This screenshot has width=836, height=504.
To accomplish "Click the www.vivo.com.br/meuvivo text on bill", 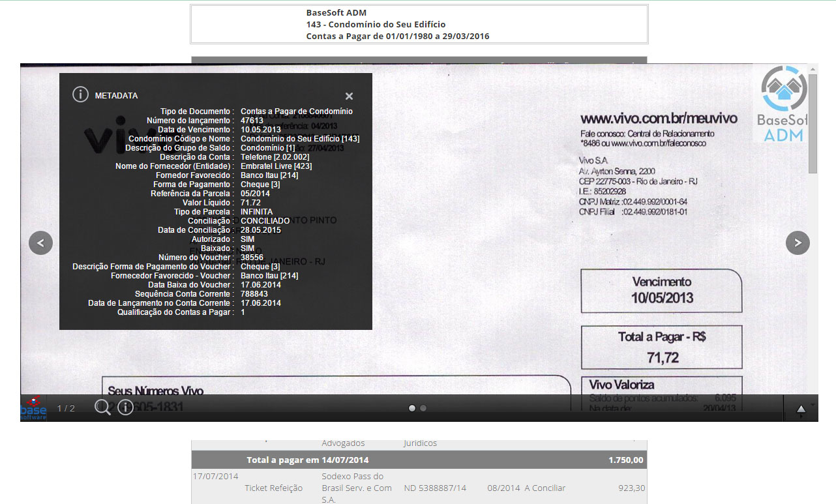I will pyautogui.click(x=659, y=119).
